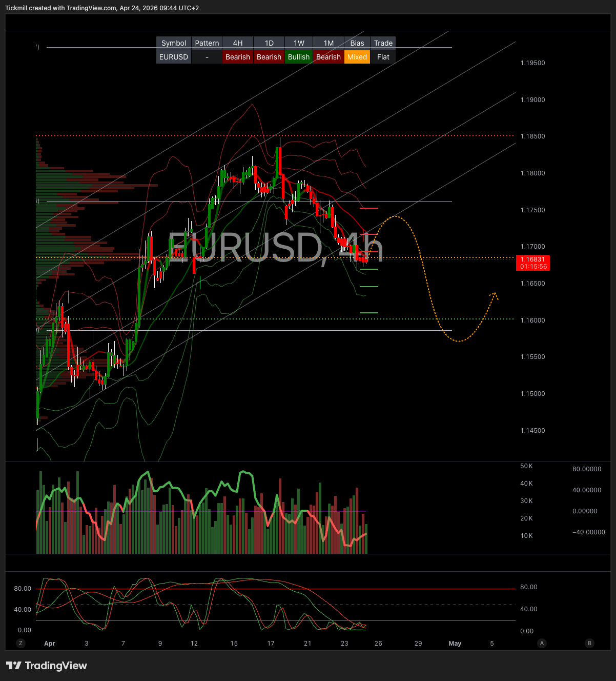Click the EURUSD symbol cell in table
This screenshot has width=616, height=681.
174,57
